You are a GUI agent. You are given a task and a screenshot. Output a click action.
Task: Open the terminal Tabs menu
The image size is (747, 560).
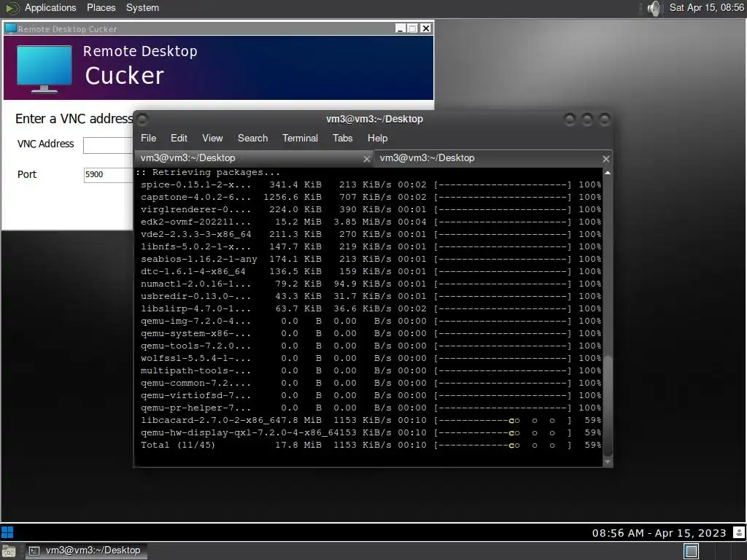pos(343,138)
